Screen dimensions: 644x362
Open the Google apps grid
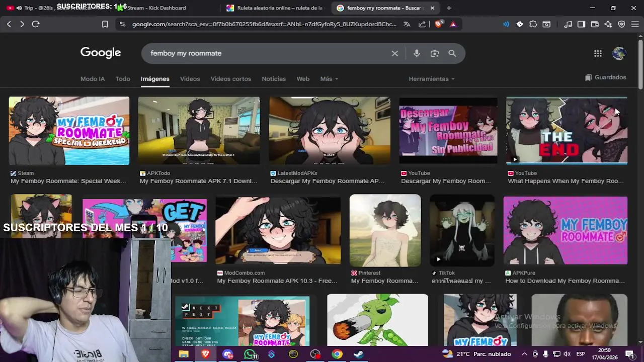598,53
